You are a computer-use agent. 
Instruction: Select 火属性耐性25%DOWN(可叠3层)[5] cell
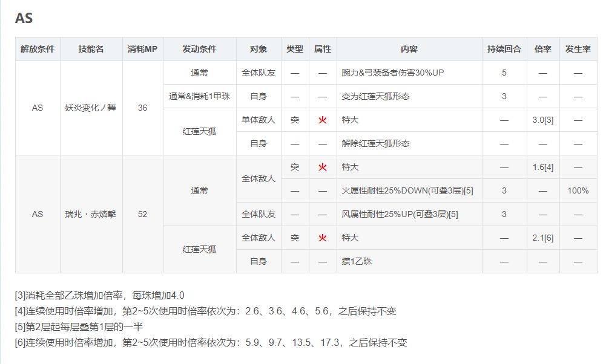[409, 190]
